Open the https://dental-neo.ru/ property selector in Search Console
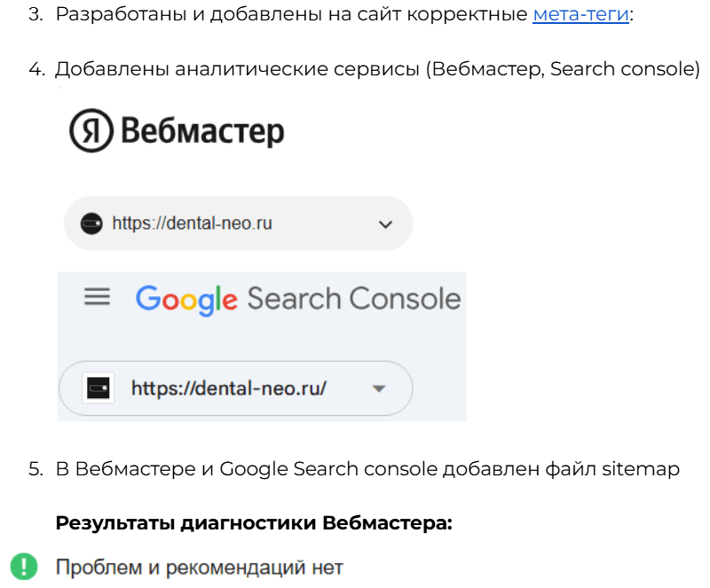Image resolution: width=710 pixels, height=588 pixels. click(x=229, y=388)
